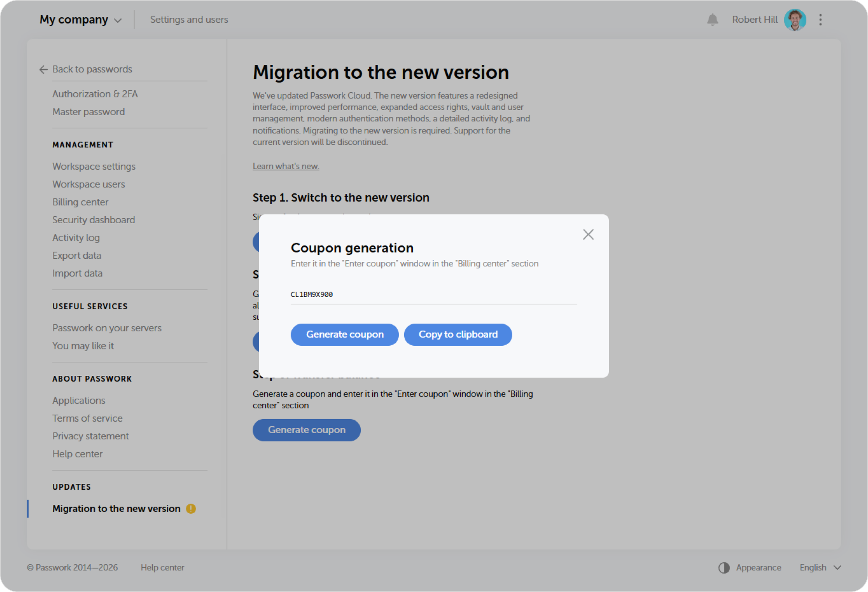Expand the My company dropdown

tap(80, 19)
